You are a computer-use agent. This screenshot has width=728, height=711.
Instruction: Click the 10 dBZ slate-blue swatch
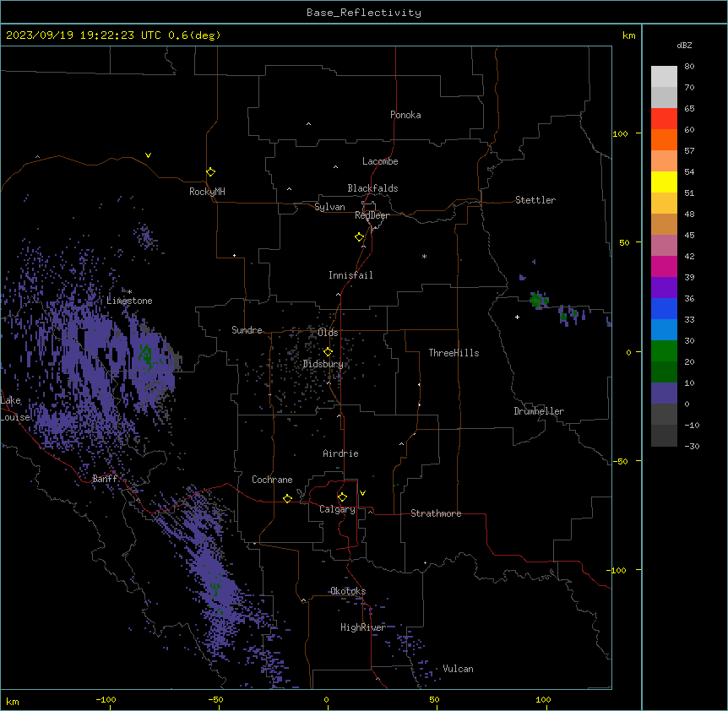[x=664, y=393]
